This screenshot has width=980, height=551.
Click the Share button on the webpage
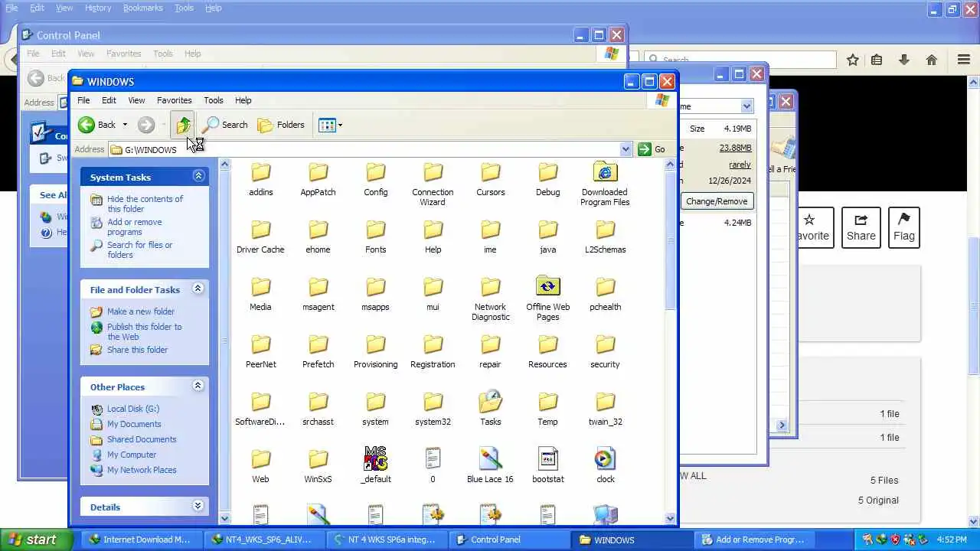pyautogui.click(x=861, y=228)
